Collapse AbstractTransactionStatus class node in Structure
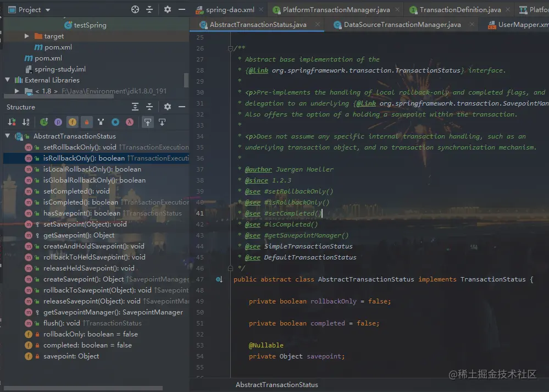 point(7,136)
